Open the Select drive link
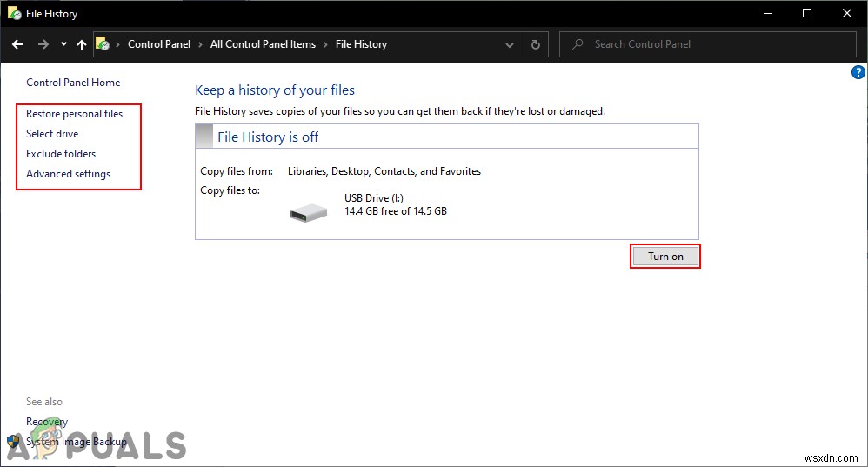The width and height of the screenshot is (868, 467). click(52, 134)
